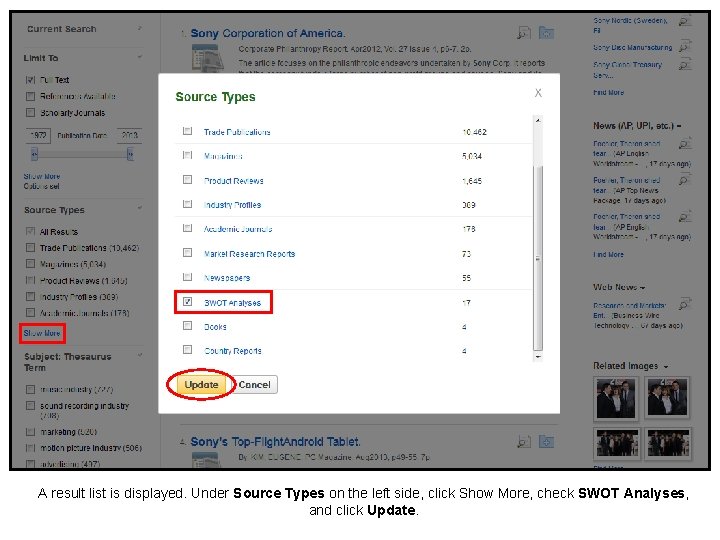The image size is (720, 540).
Task: Toggle Full Text checkbox in sidebar
Action: 30,80
